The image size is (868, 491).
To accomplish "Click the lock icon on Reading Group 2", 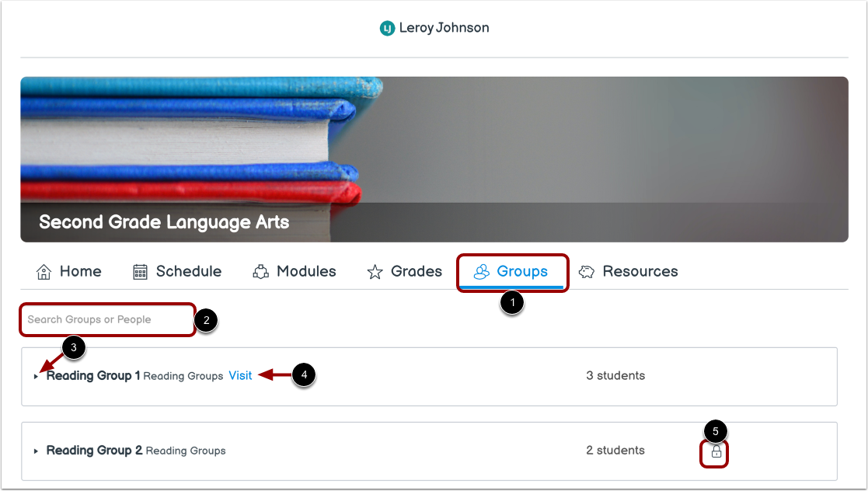I will pos(715,451).
